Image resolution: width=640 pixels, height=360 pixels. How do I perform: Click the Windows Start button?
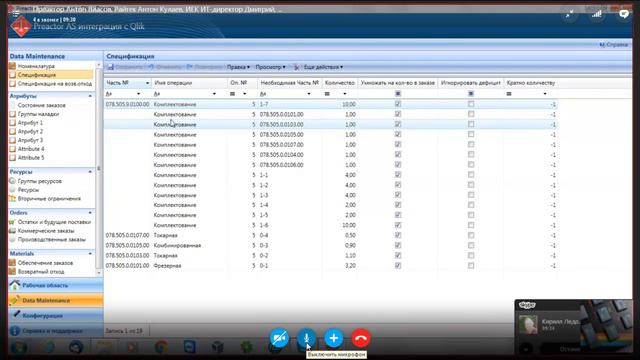click(x=18, y=347)
